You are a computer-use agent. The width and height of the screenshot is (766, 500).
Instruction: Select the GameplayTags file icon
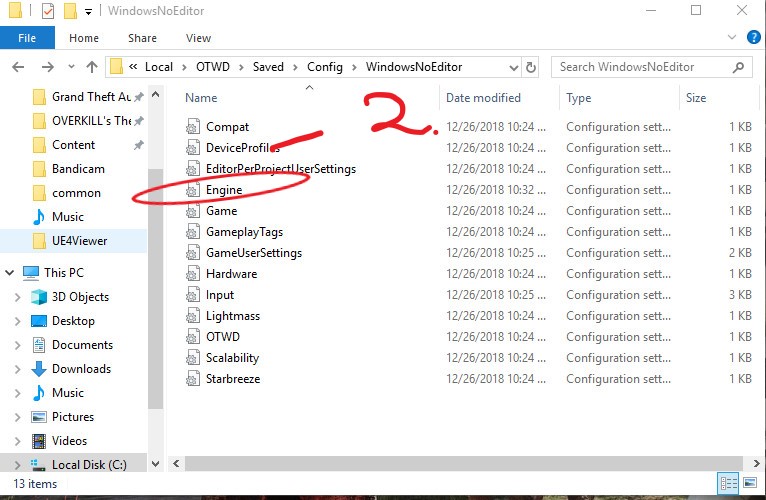(x=192, y=232)
